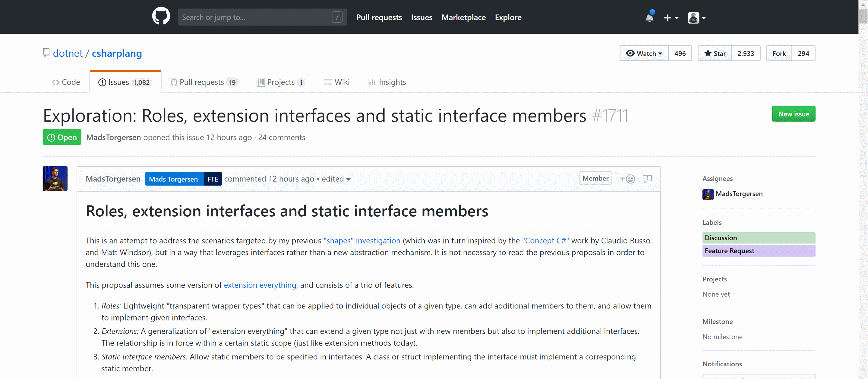
Task: Open the Wiki tab
Action: 337,82
